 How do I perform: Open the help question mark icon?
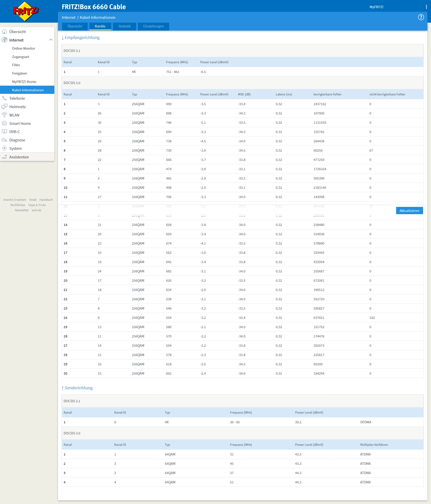coord(421,17)
